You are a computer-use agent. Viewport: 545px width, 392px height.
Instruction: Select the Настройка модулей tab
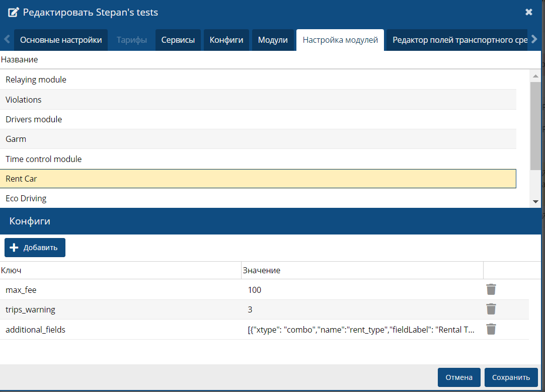coord(340,40)
